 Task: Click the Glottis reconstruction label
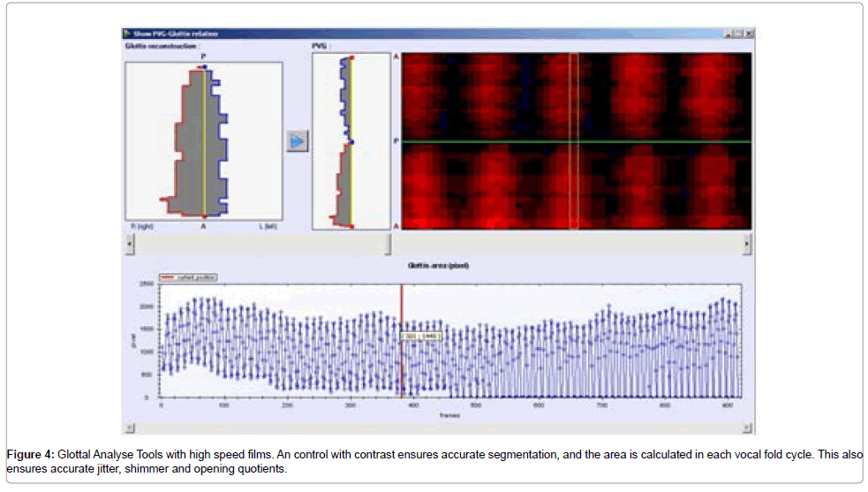[x=161, y=46]
